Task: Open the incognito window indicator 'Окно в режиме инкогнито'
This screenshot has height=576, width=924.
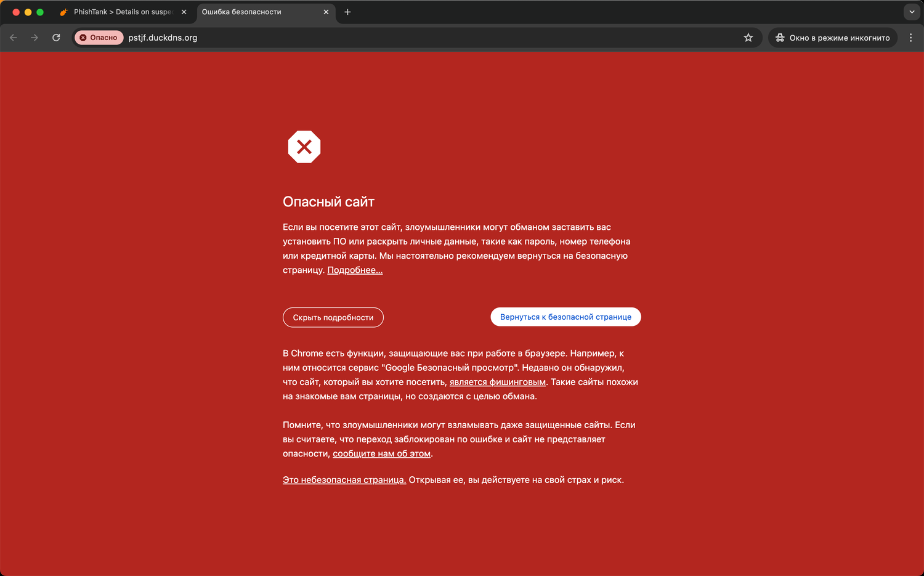Action: pos(832,38)
